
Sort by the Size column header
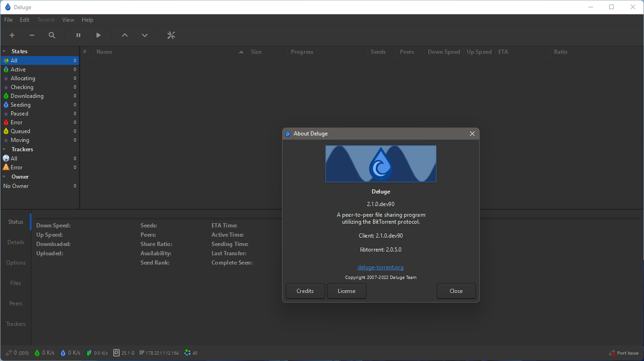point(268,52)
